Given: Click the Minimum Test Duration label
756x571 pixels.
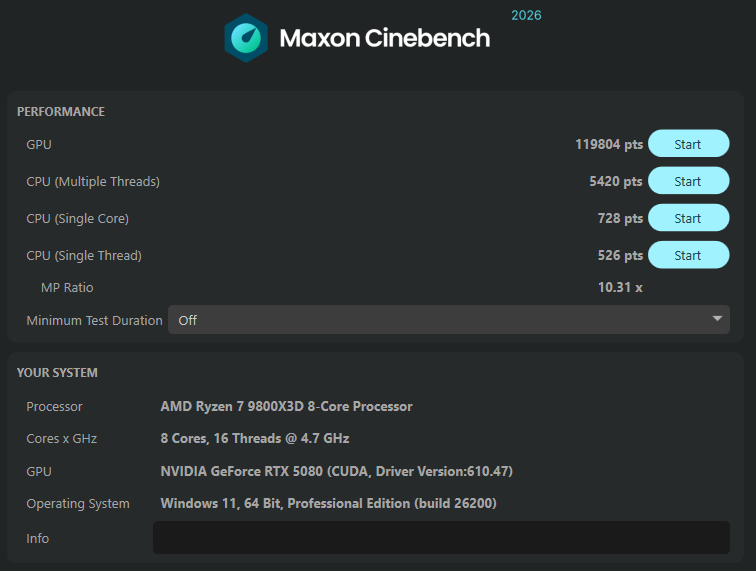Looking at the screenshot, I should point(94,321).
